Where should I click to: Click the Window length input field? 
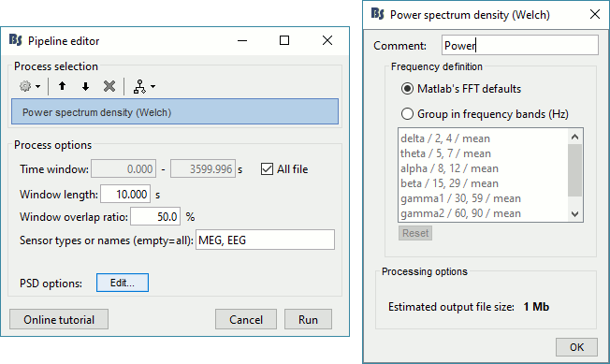click(125, 194)
